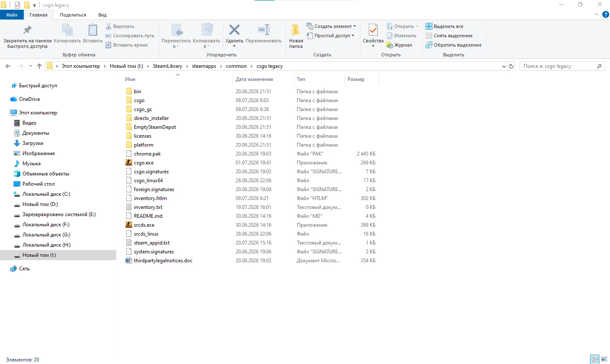Navigate to SteamLibrary in breadcrumb
This screenshot has width=610, height=364.
pyautogui.click(x=167, y=66)
